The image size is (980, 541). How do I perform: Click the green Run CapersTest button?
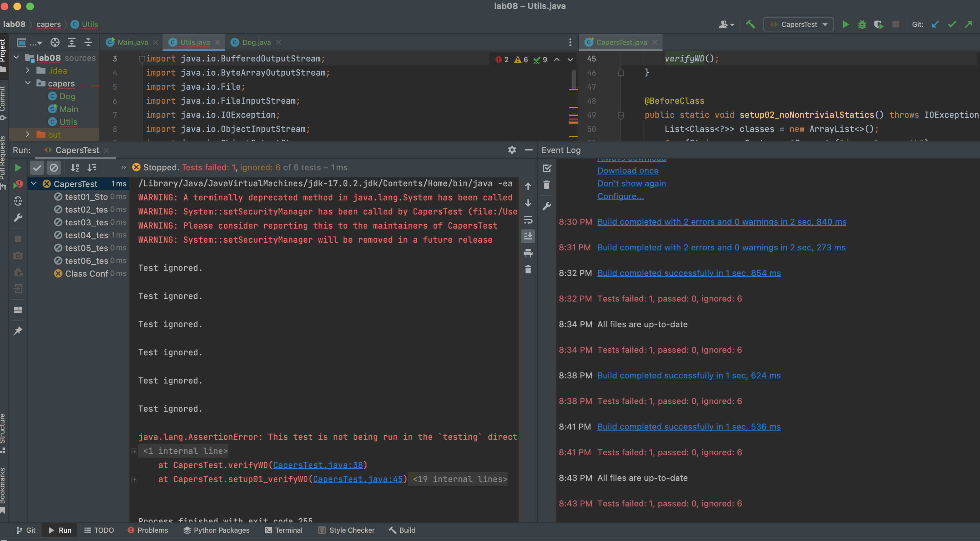coord(845,25)
